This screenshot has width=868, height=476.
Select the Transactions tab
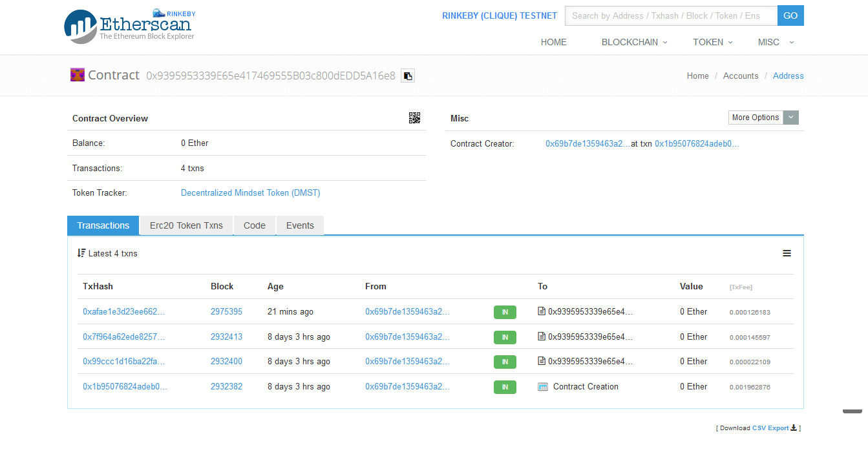pos(103,225)
